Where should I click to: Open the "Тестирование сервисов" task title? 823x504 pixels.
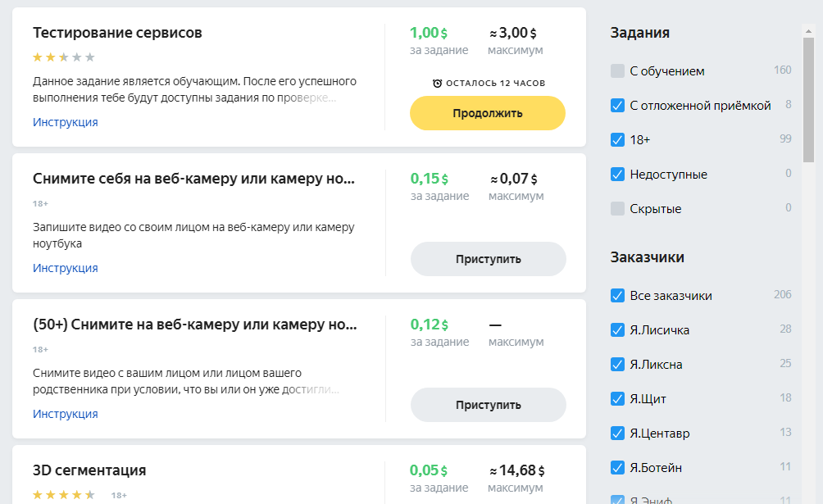pos(117,33)
